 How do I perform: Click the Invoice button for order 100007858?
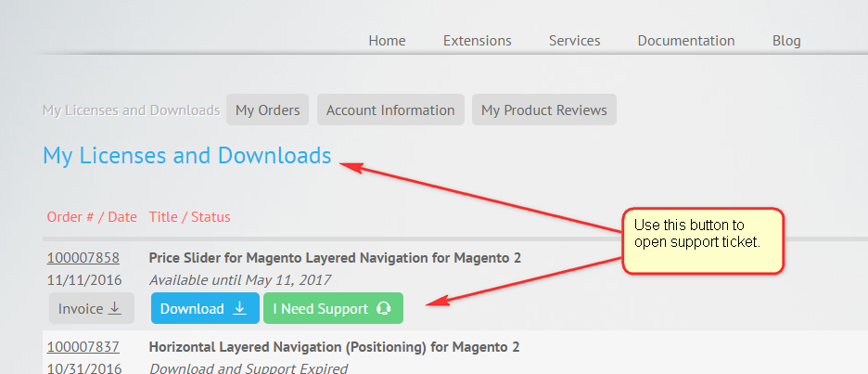click(92, 308)
